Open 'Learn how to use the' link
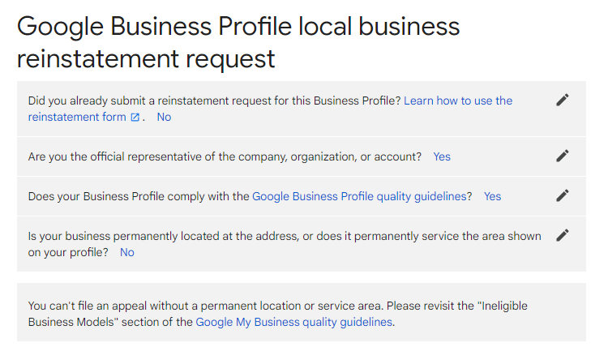608x364 pixels. (x=458, y=101)
